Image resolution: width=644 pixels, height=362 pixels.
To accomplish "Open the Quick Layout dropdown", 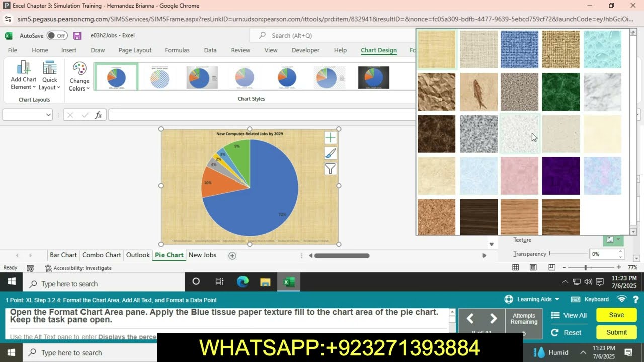I will pos(50,75).
